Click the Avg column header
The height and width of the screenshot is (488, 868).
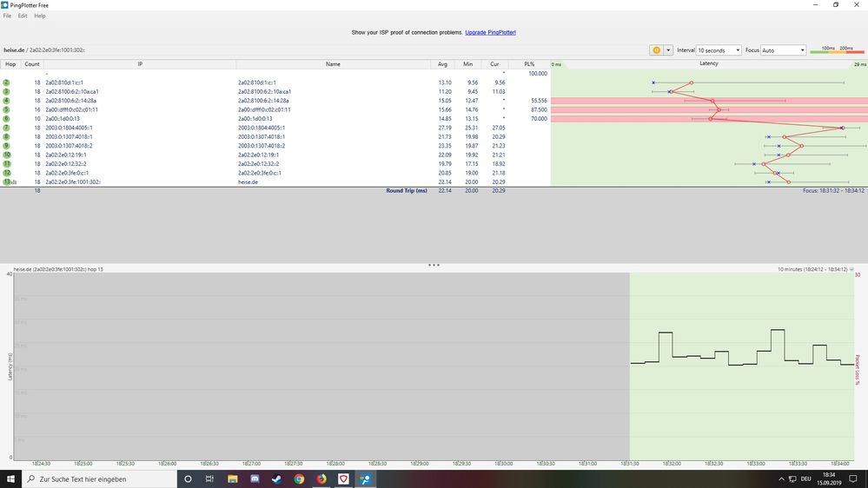pyautogui.click(x=442, y=64)
